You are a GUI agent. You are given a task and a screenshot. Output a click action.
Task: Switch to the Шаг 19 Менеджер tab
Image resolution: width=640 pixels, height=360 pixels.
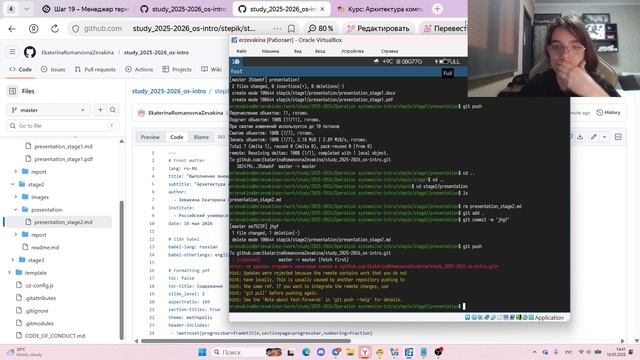click(x=85, y=9)
